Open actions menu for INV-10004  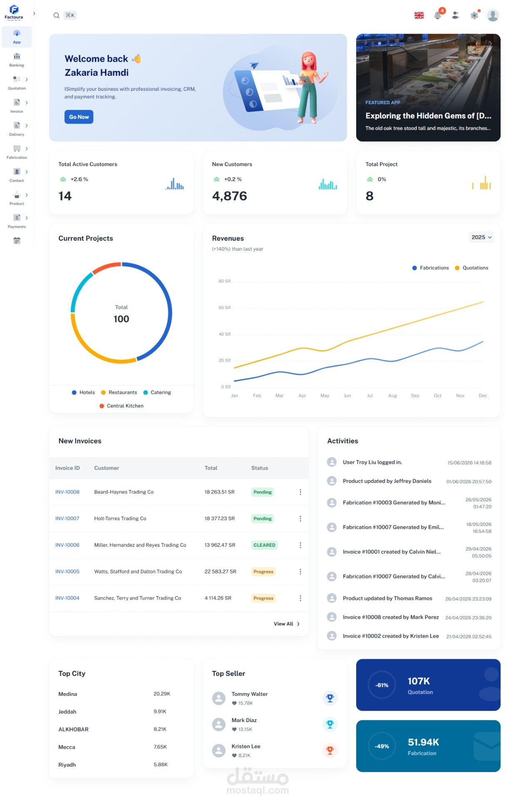point(300,598)
